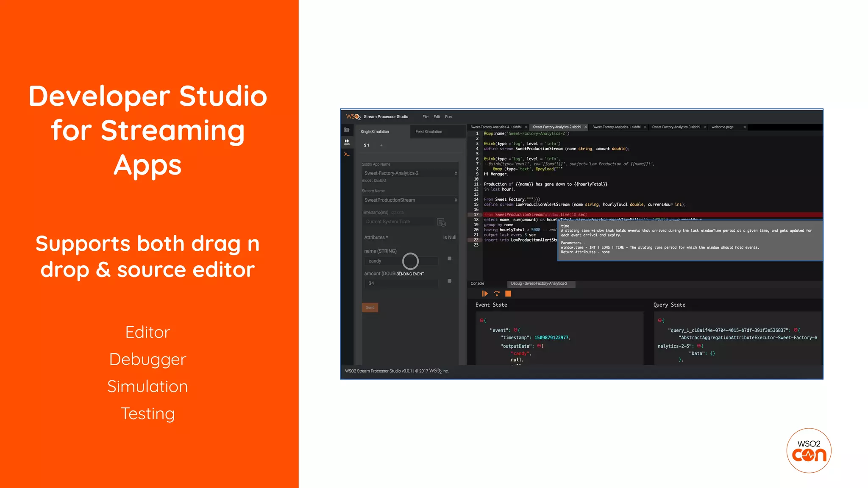This screenshot has height=488, width=868.
Task: Click the mode : DEBUG label
Action: [x=374, y=180]
